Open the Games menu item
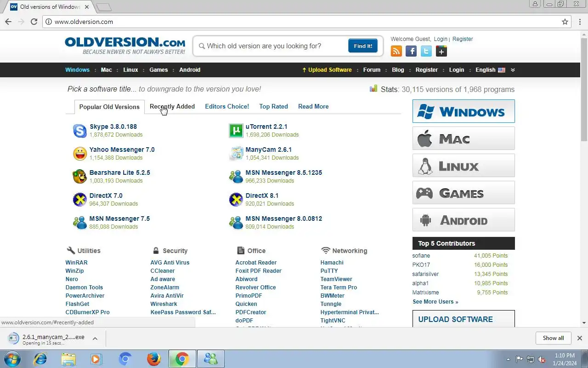The image size is (588, 368). click(x=158, y=70)
